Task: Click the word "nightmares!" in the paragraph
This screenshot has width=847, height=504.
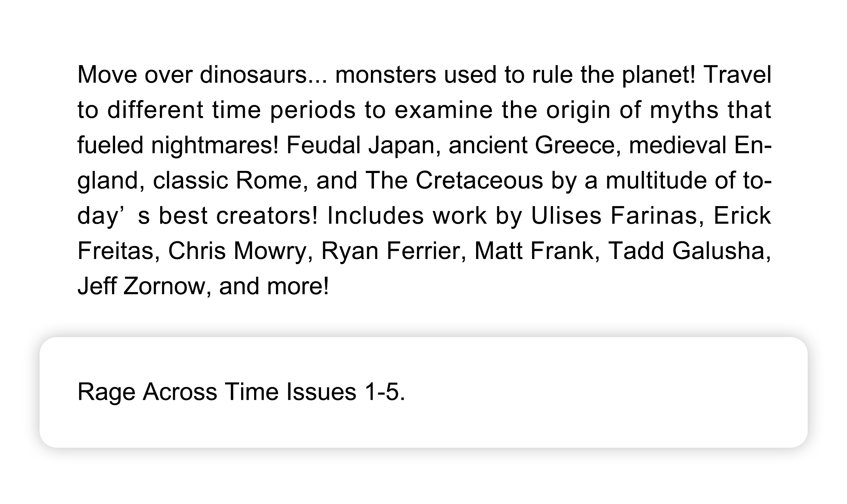Action: 215,145
